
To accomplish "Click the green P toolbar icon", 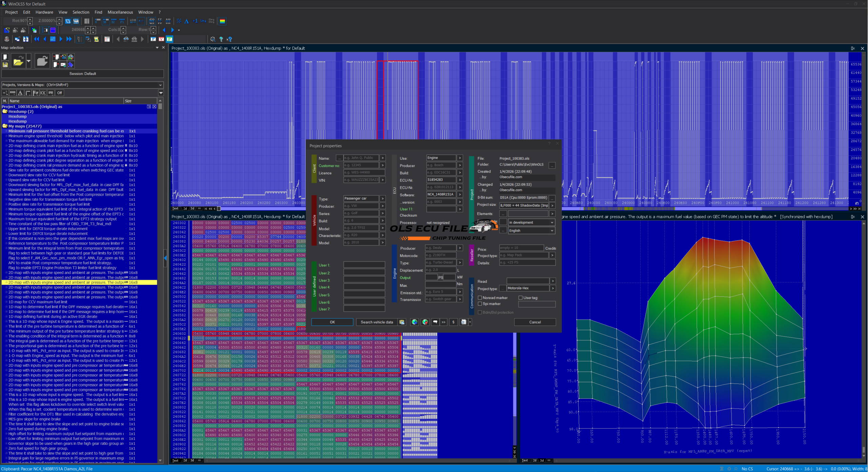I will 170,39.
